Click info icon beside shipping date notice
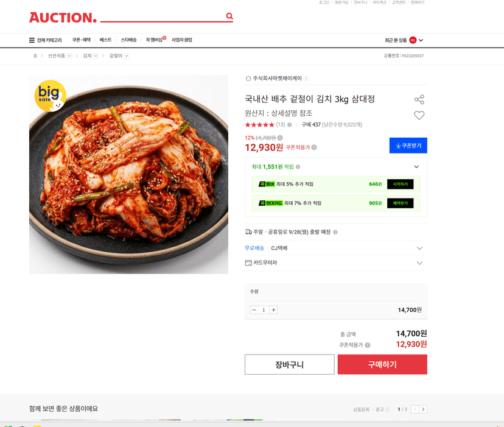 (335, 232)
